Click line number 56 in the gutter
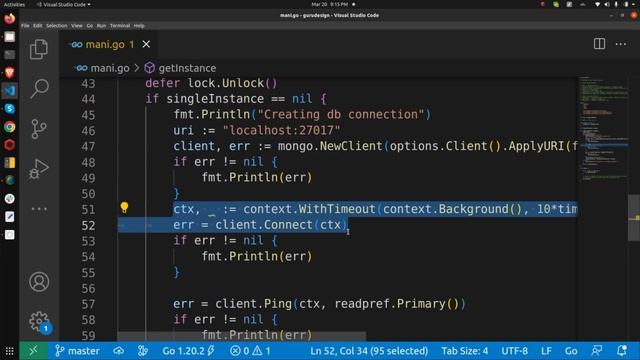 (x=88, y=289)
